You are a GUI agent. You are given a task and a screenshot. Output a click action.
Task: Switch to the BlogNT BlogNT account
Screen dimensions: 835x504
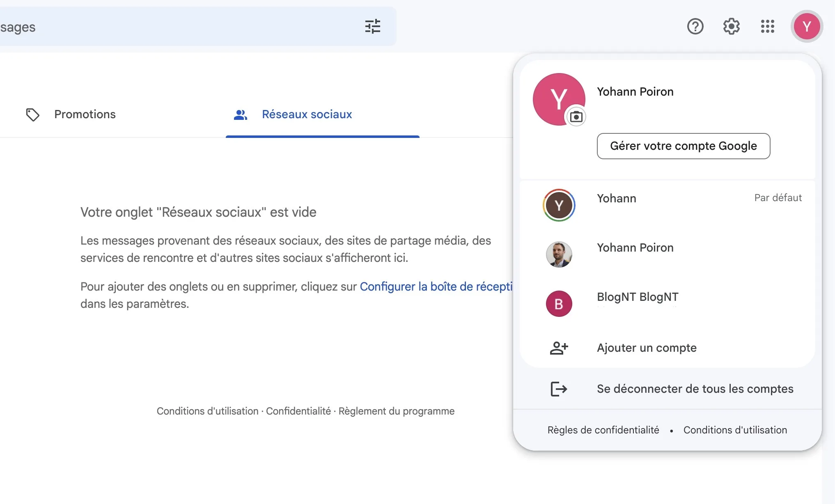click(x=637, y=298)
